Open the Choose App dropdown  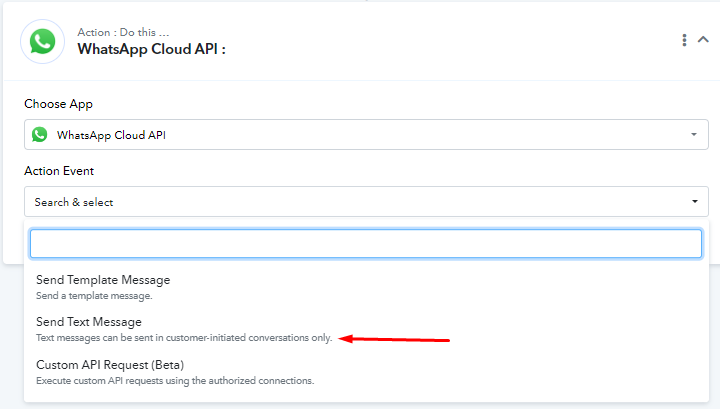click(x=366, y=135)
